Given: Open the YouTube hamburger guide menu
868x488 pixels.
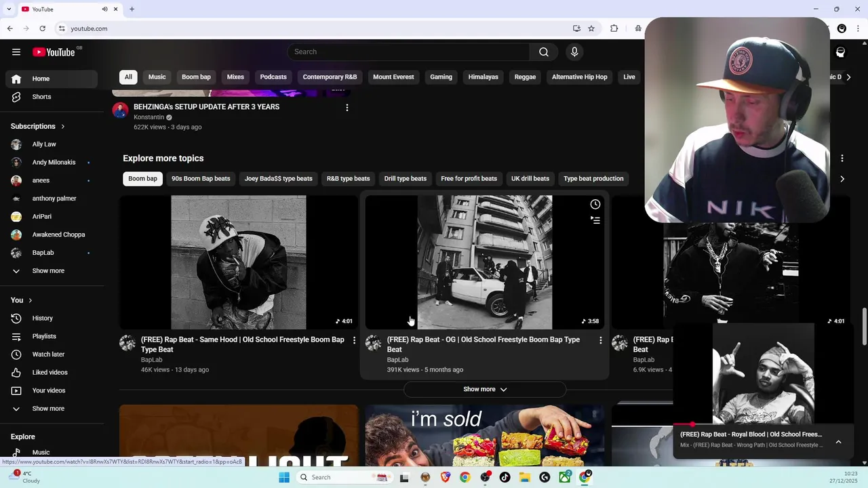Looking at the screenshot, I should 16,52.
